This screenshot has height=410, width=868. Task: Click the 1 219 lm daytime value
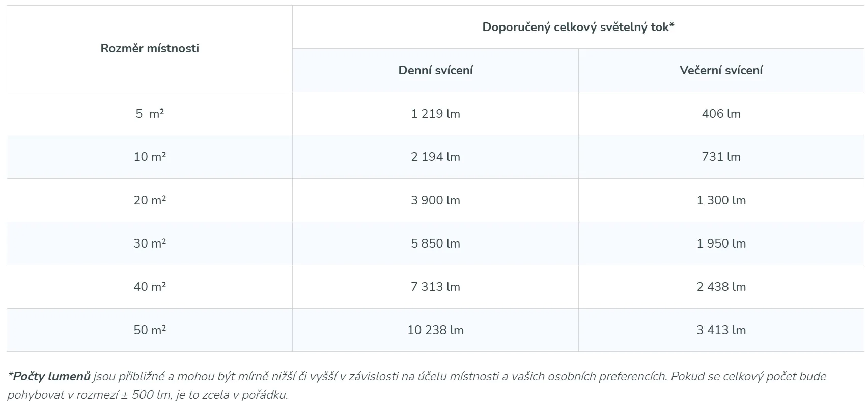pos(435,114)
